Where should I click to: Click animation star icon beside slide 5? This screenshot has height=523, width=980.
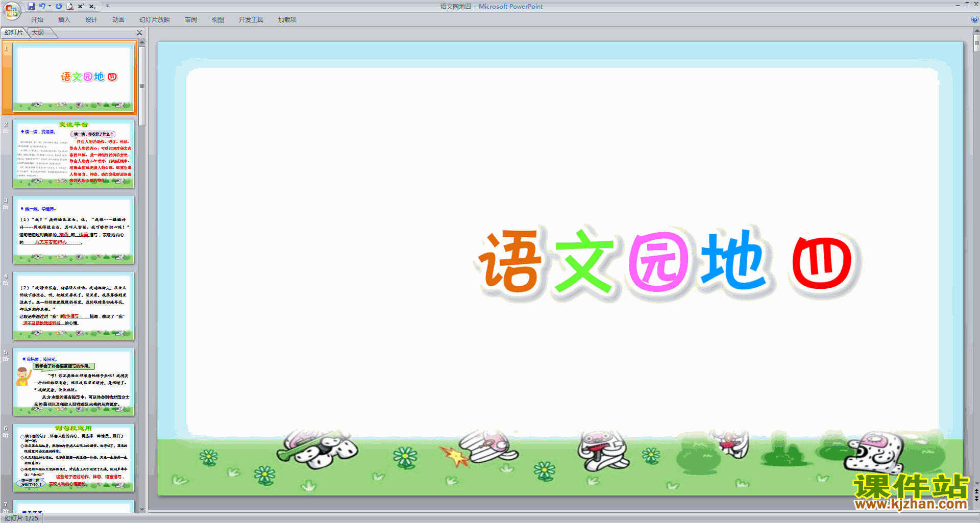tap(6, 359)
